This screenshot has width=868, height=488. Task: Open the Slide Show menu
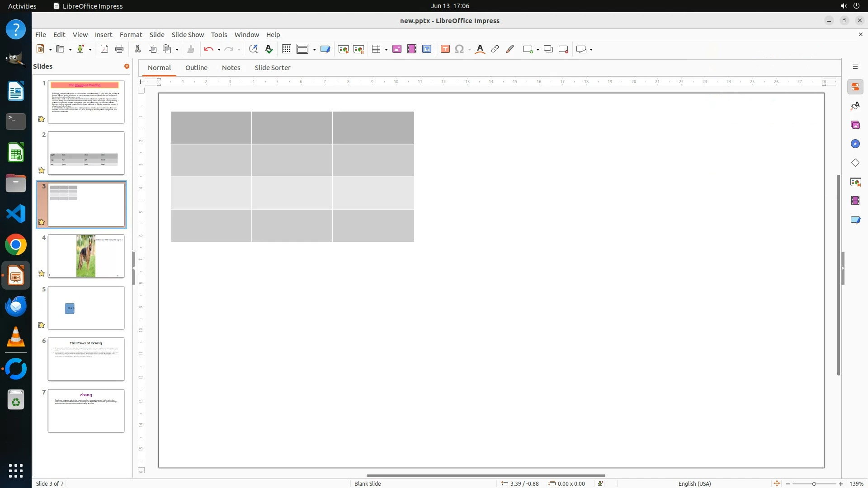188,35
